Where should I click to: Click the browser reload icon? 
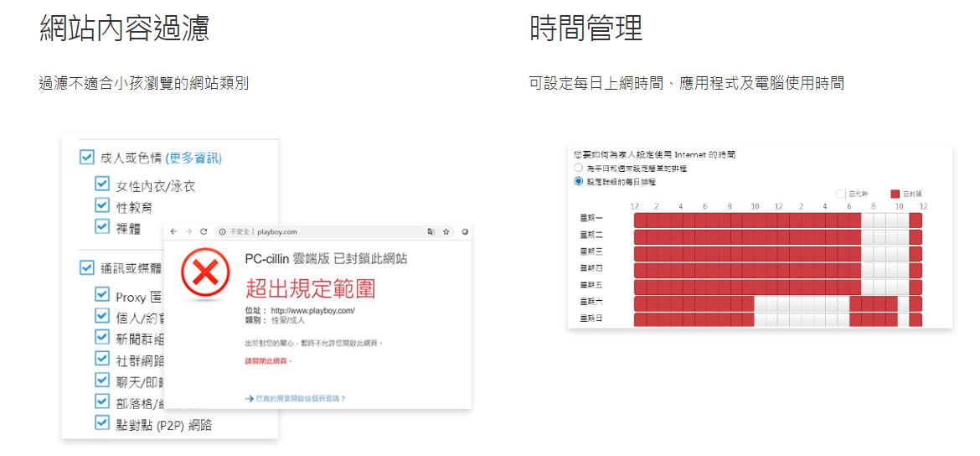click(x=204, y=231)
